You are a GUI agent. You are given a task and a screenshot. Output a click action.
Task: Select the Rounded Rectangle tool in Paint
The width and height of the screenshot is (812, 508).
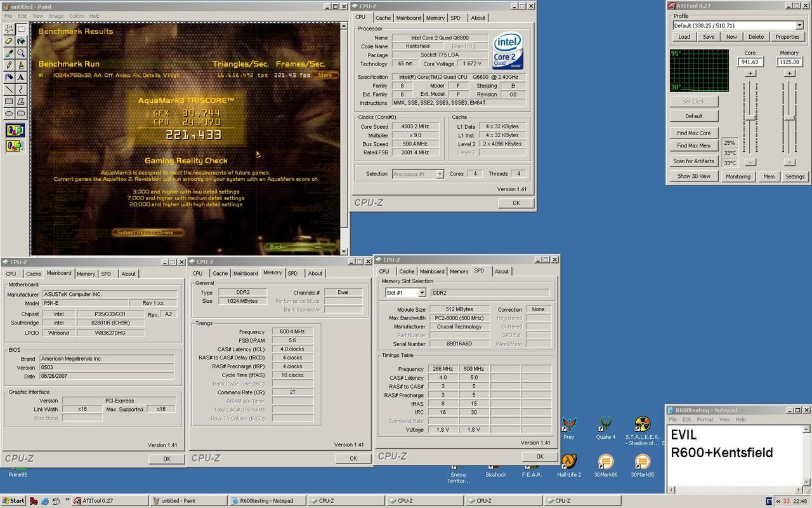[21, 114]
